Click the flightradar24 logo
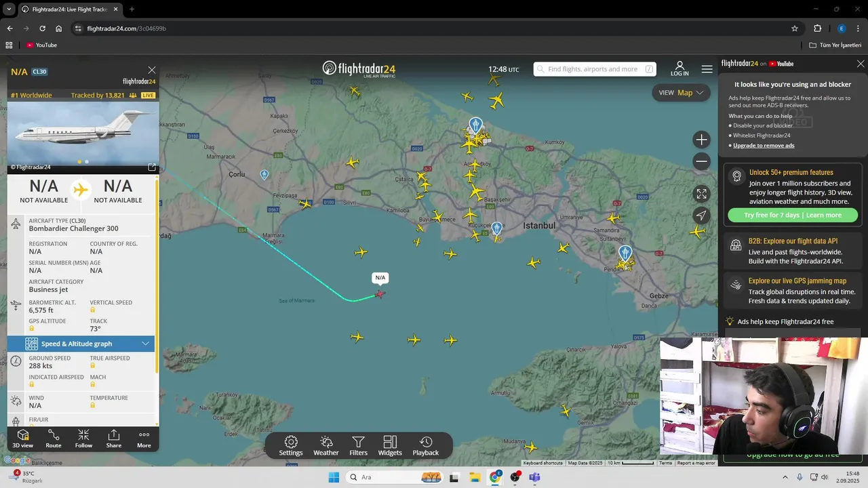Viewport: 868px width, 488px height. click(359, 68)
